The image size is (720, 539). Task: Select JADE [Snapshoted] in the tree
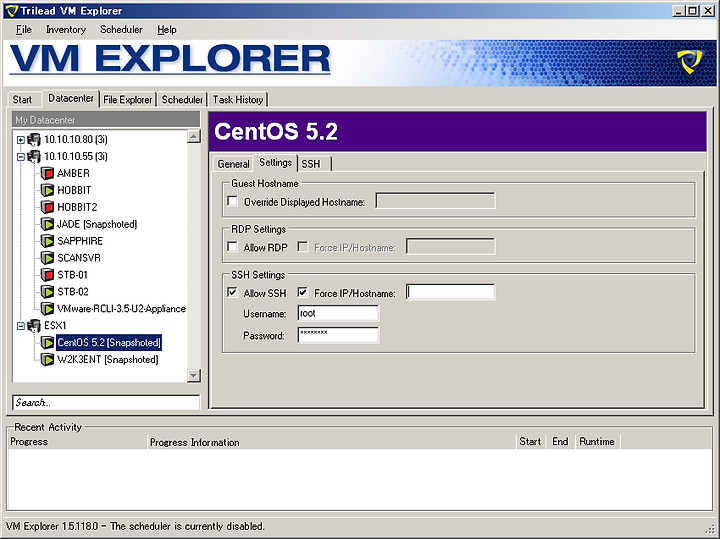click(x=97, y=225)
